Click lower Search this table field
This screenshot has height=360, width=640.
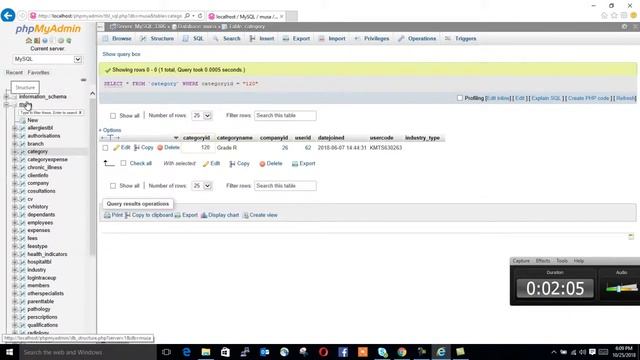(x=285, y=186)
